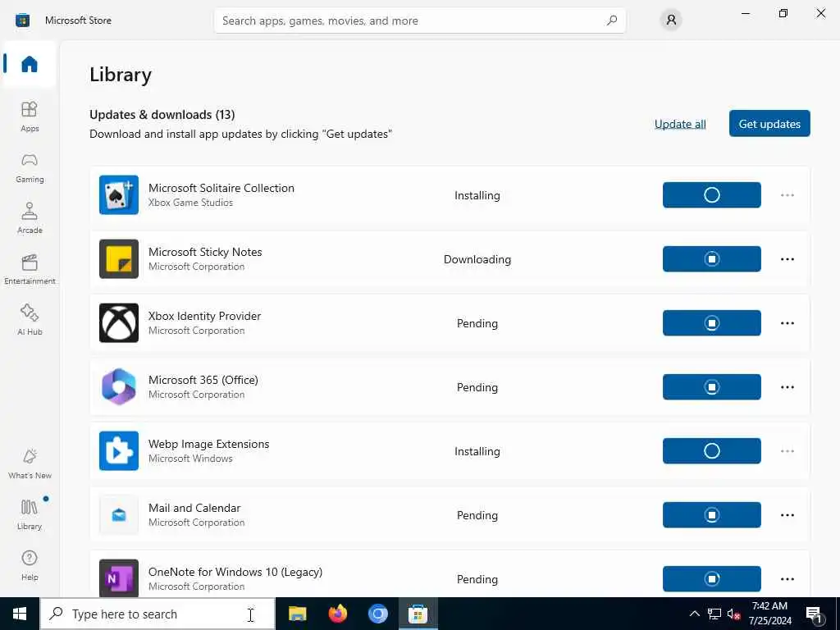Click the Webp Image Extensions app icon
Screen dimensions: 840x630
[119, 451]
